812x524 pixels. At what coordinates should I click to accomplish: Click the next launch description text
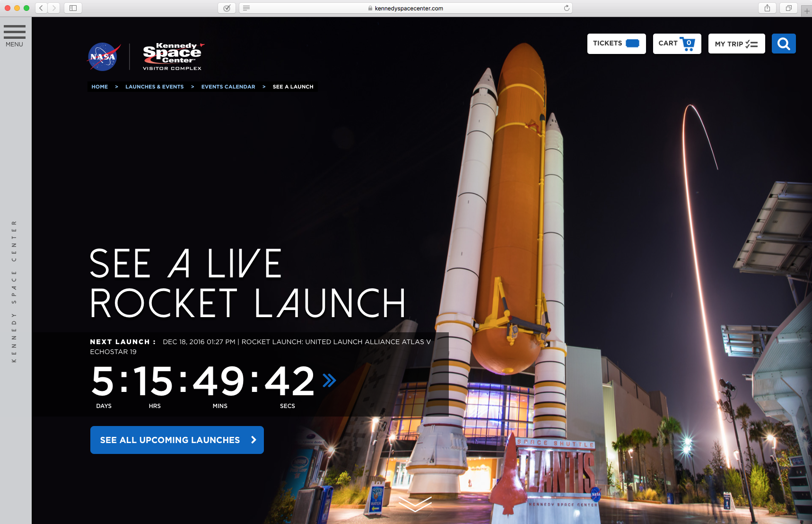(x=261, y=346)
